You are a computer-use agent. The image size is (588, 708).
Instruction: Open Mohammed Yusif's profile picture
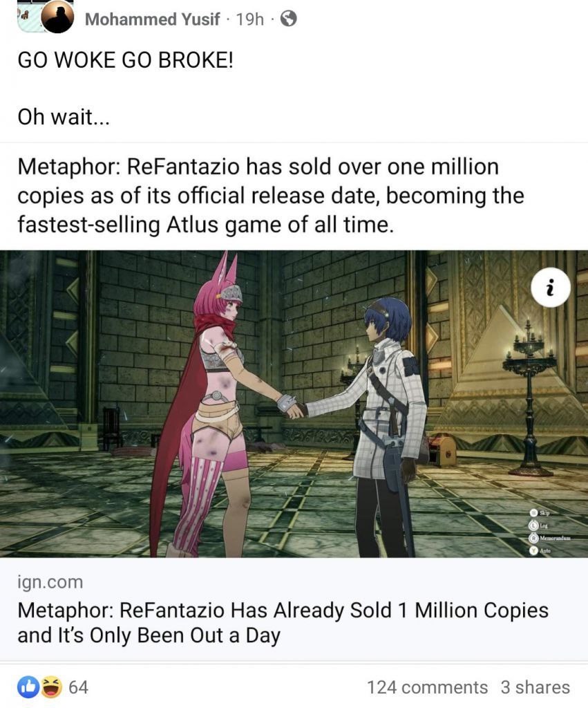58,17
